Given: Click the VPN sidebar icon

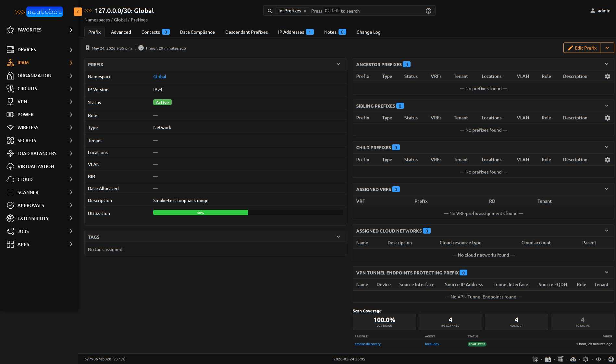Looking at the screenshot, I should [x=10, y=102].
